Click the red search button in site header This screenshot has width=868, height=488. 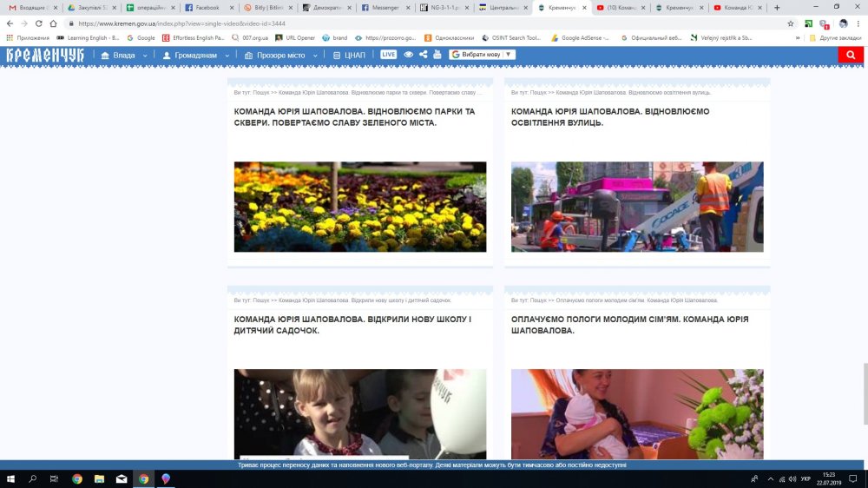pos(850,55)
